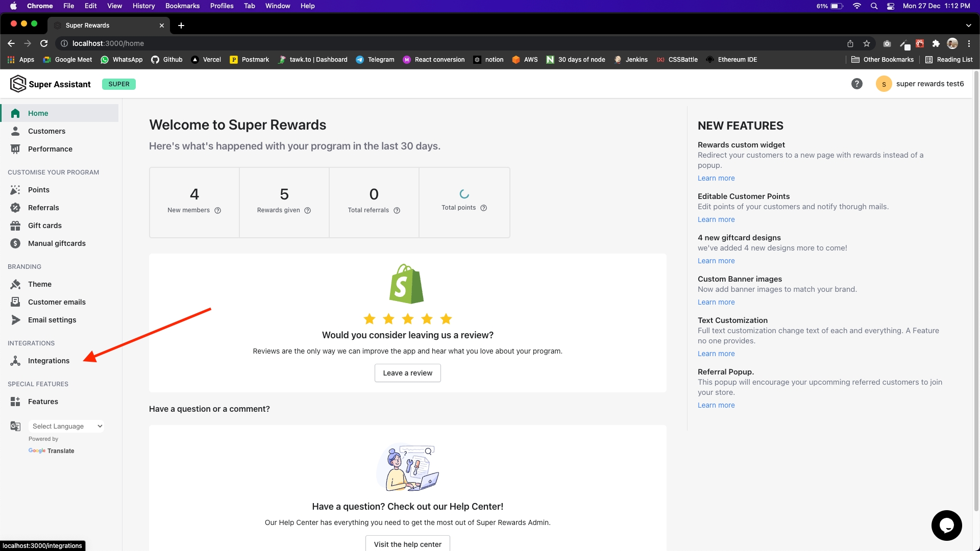Image resolution: width=980 pixels, height=551 pixels.
Task: Click the help question mark icon in header
Action: tap(856, 84)
